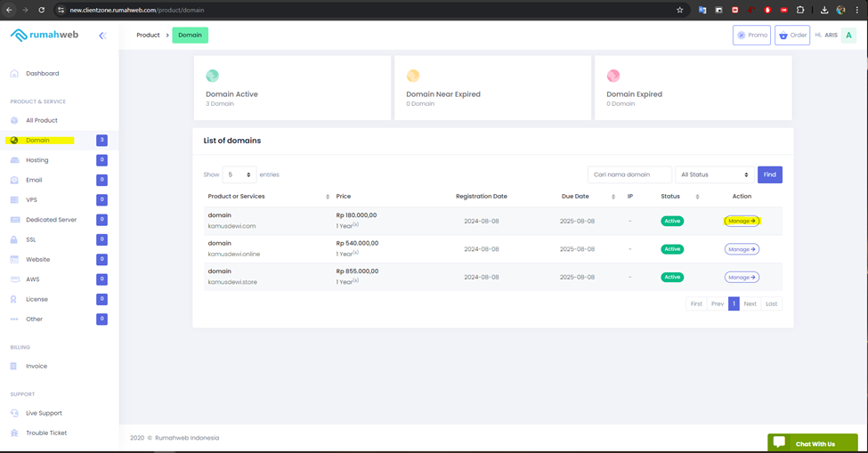The width and height of the screenshot is (868, 453).
Task: Open VPS in the sidebar
Action: [x=31, y=200]
